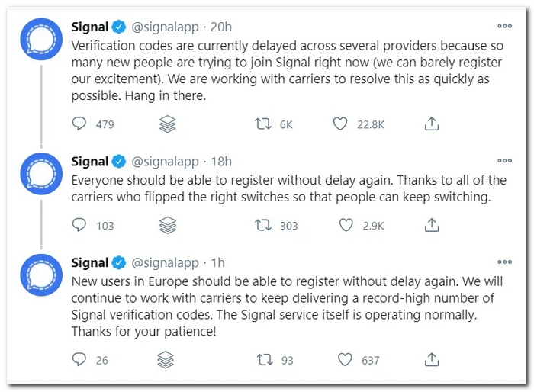Retweet the 20h verification delay tweet
Viewport: 534px width, 392px height.
(263, 124)
